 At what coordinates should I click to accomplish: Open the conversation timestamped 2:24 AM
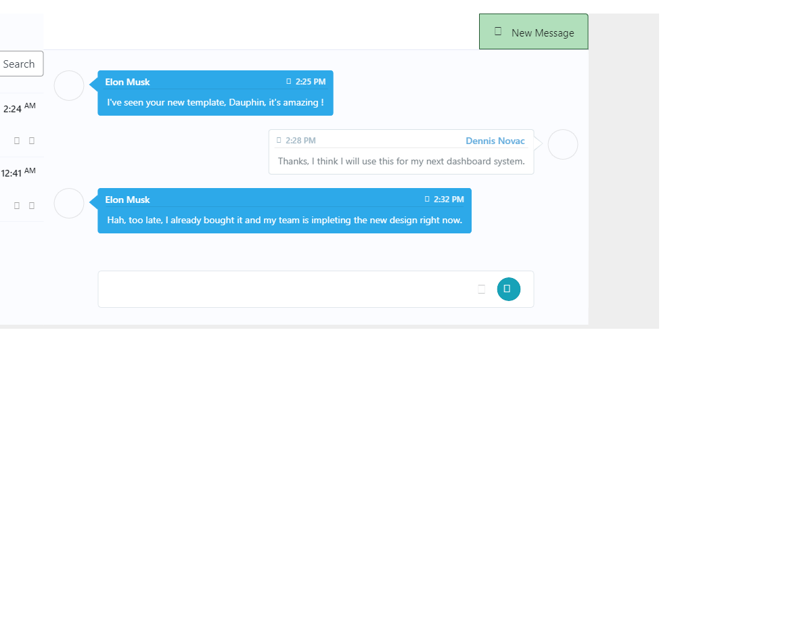pos(20,125)
